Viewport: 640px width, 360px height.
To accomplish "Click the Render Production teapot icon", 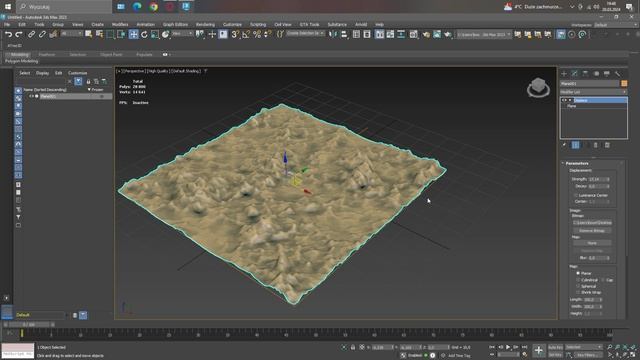I will (448, 35).
